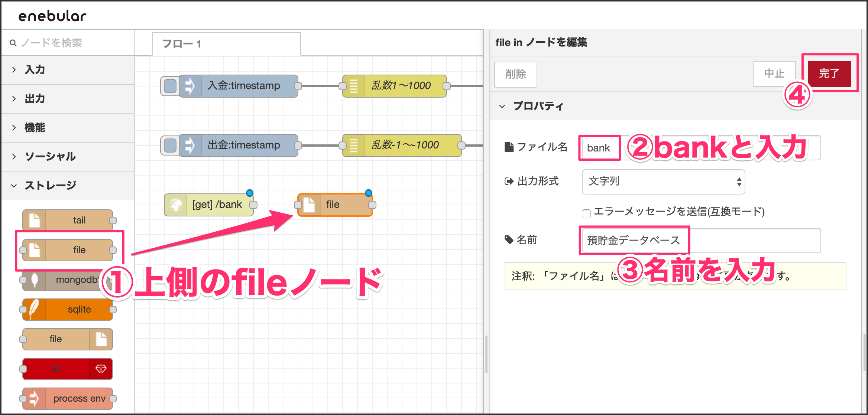
Task: Click the file icon on the canvas file node
Action: (309, 205)
